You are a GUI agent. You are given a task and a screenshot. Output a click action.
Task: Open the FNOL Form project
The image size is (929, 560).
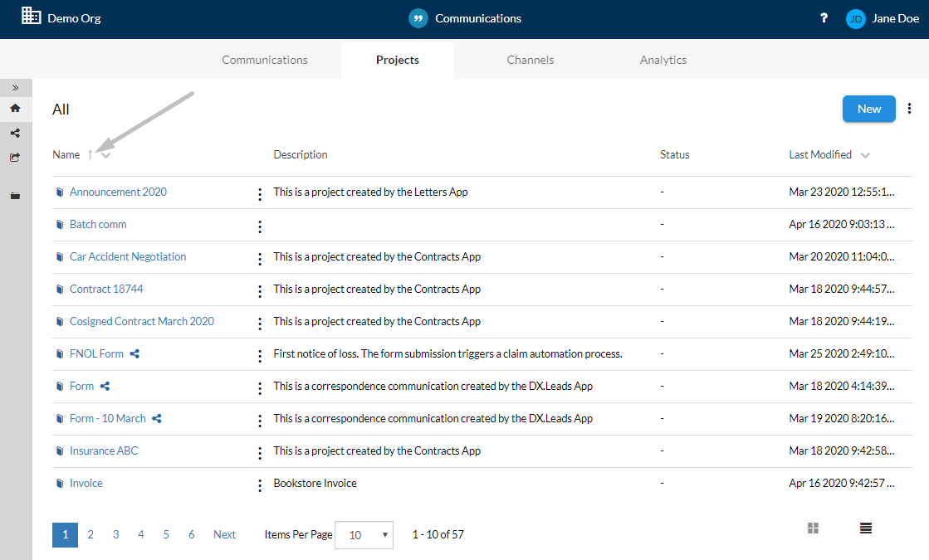click(96, 353)
